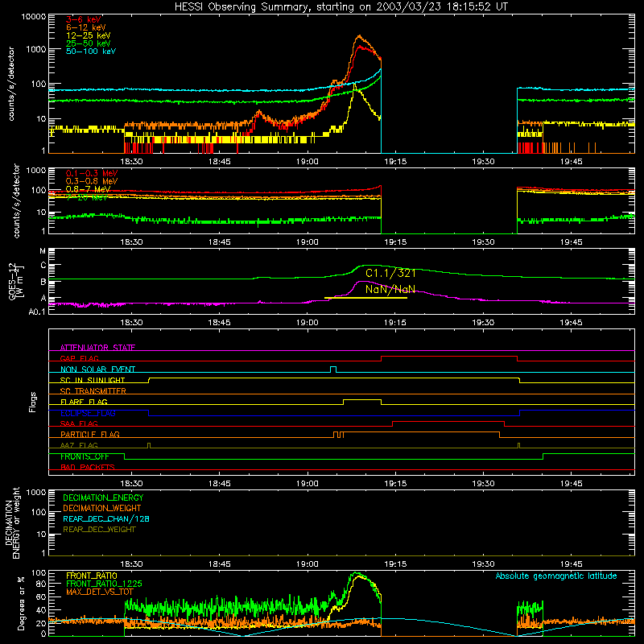Click the cyan NON_SOLAR_EVENT pulse

(333, 369)
